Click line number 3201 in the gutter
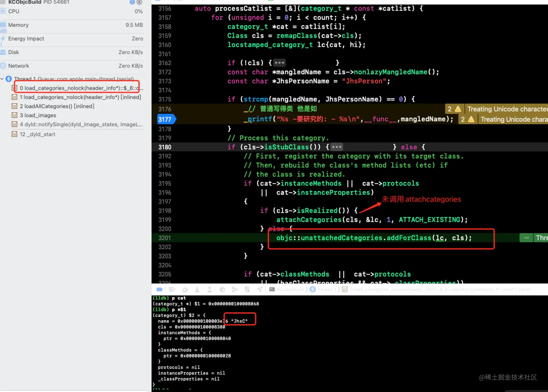 point(165,238)
